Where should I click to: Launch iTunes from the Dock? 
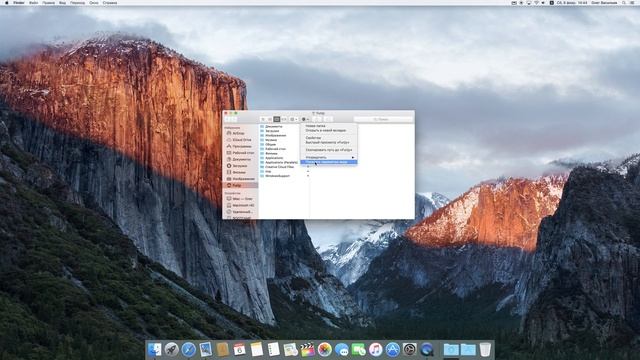pos(376,349)
